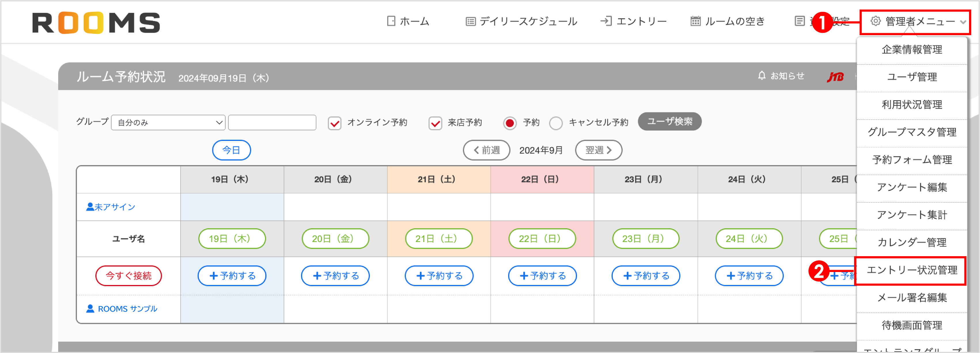Expand the 管理者メニュー chevron
The width and height of the screenshot is (980, 353).
(963, 22)
